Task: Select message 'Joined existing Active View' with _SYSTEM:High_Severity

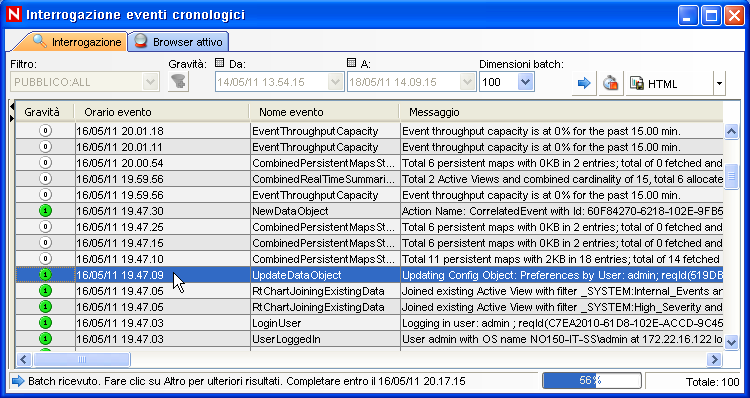Action: coord(562,307)
